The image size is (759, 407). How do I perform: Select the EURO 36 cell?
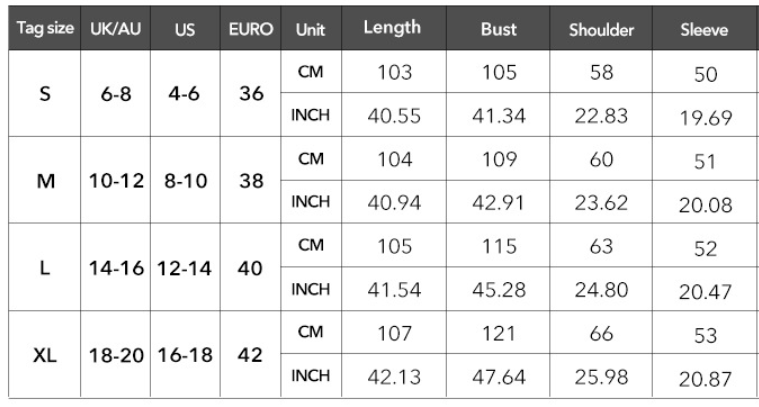(251, 94)
